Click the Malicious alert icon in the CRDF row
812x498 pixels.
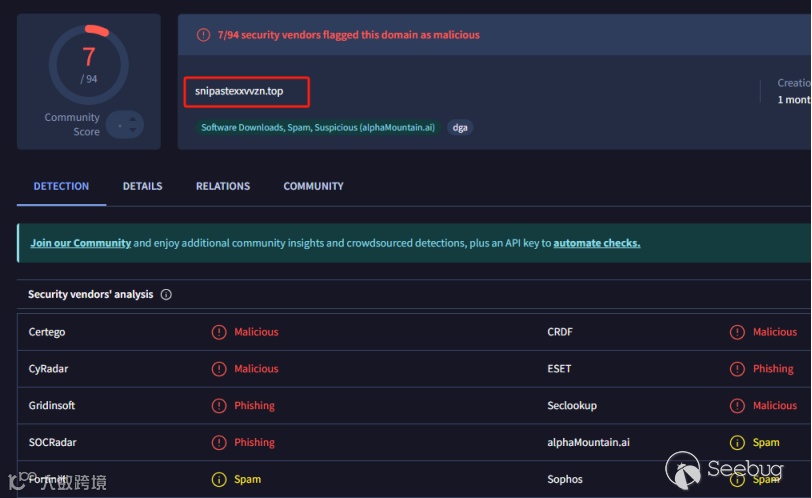click(737, 332)
